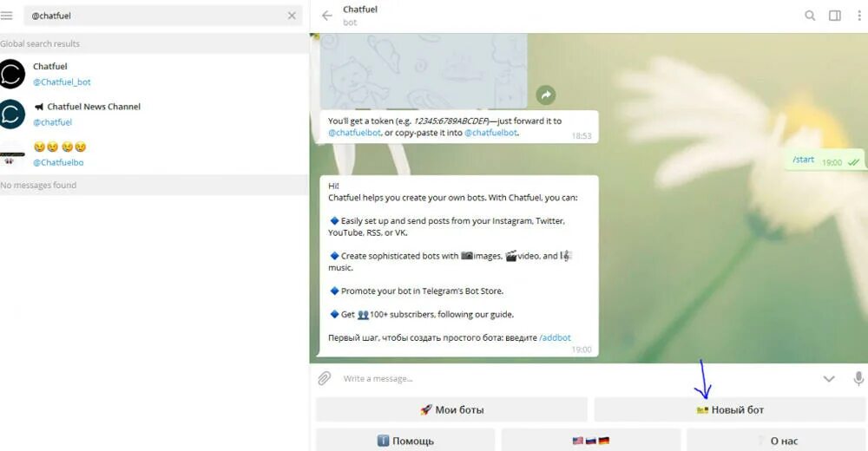Open the hamburger main menu
Screen dimensions: 868x451
7,16
